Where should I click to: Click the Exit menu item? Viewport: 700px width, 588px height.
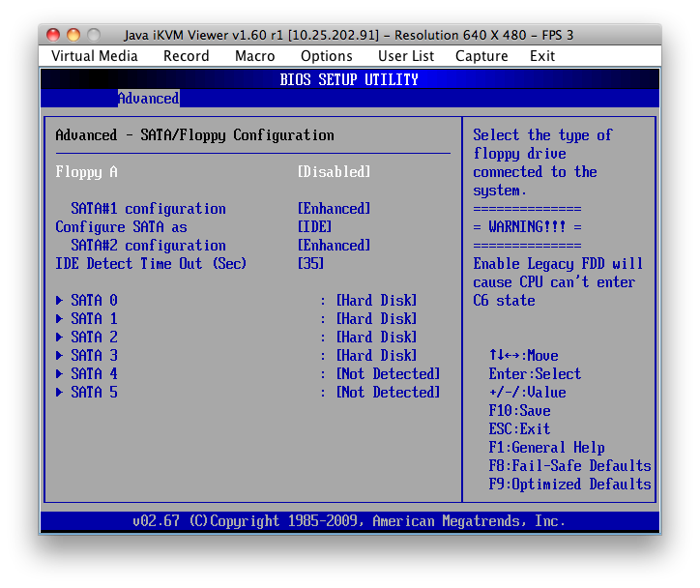[x=542, y=56]
